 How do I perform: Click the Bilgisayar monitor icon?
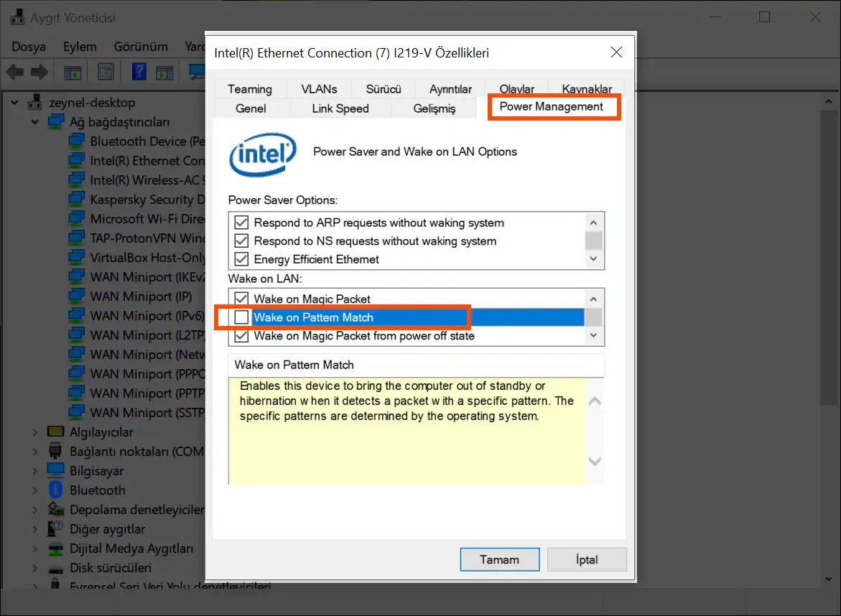click(x=55, y=470)
